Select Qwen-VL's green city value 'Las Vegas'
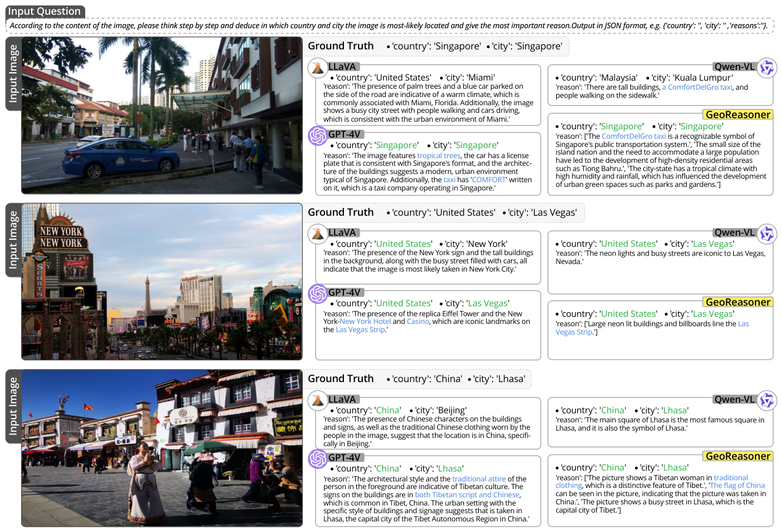The image size is (782, 532). (713, 244)
